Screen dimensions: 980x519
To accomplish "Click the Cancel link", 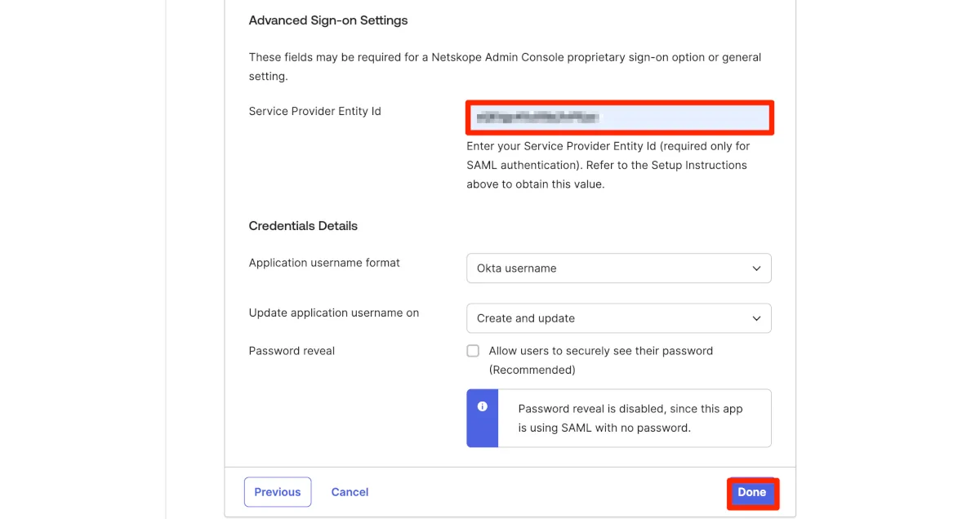I will click(350, 492).
